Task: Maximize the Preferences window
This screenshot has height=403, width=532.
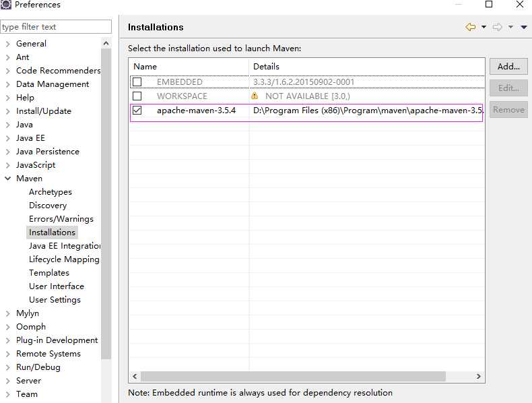Action: [x=489, y=4]
